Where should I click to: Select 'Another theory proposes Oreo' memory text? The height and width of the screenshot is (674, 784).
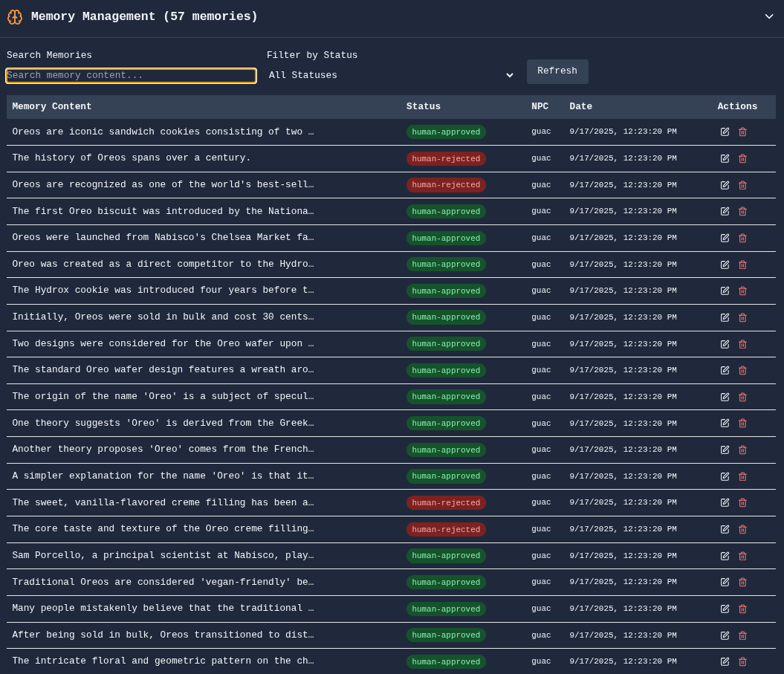(x=163, y=449)
